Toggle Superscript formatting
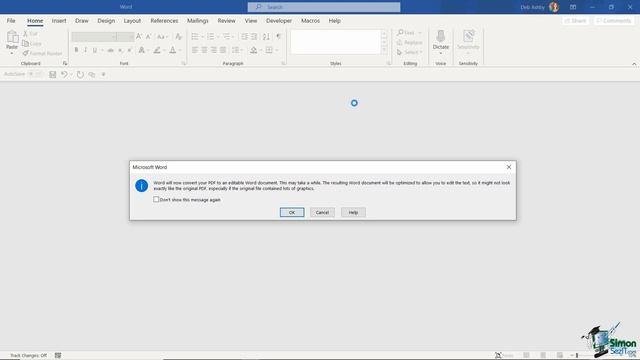The width and height of the screenshot is (640, 360). pyautogui.click(x=129, y=50)
